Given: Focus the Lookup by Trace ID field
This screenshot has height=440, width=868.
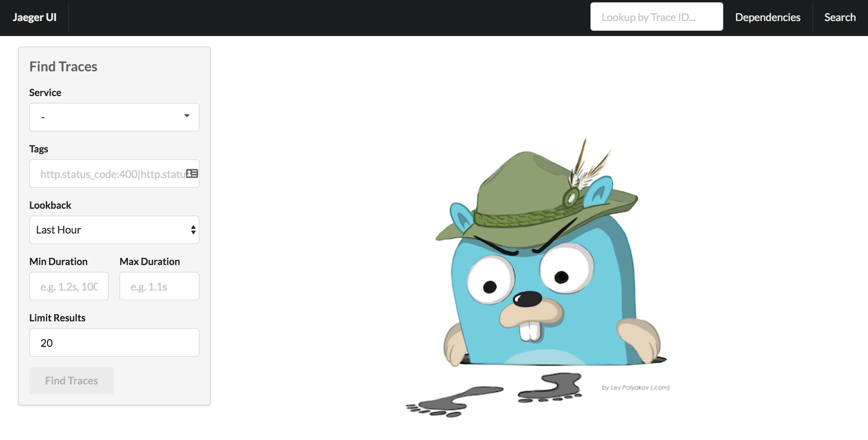Looking at the screenshot, I should click(656, 17).
